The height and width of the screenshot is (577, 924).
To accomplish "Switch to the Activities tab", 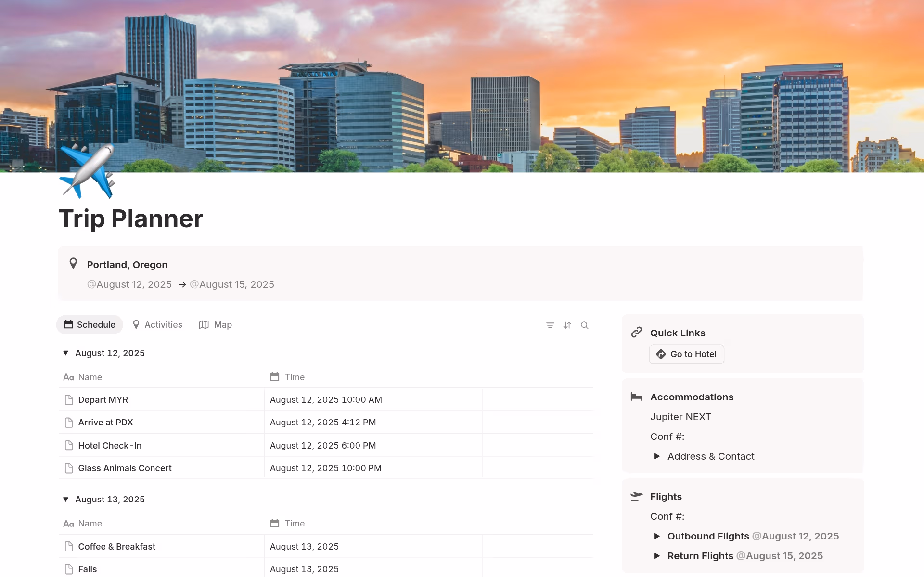I will [157, 324].
